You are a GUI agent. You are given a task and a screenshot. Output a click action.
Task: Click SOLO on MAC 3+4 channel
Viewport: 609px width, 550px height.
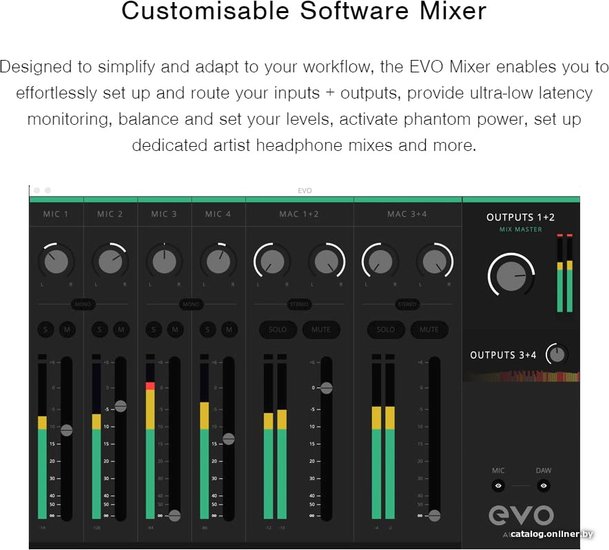coord(386,330)
